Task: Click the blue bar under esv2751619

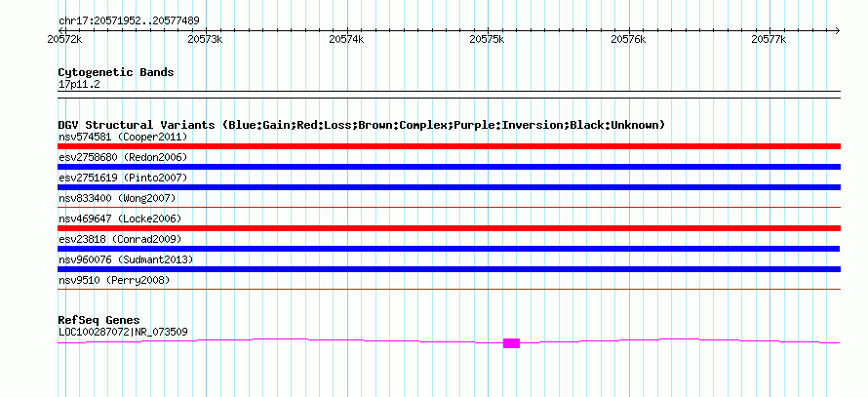Action: pos(449,187)
